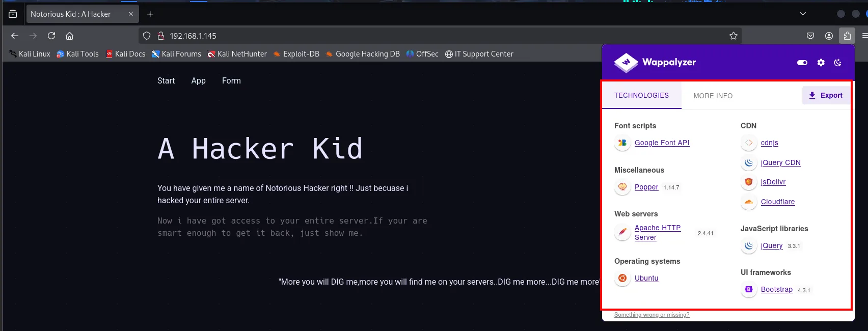Click the Start navigation item

coord(166,80)
